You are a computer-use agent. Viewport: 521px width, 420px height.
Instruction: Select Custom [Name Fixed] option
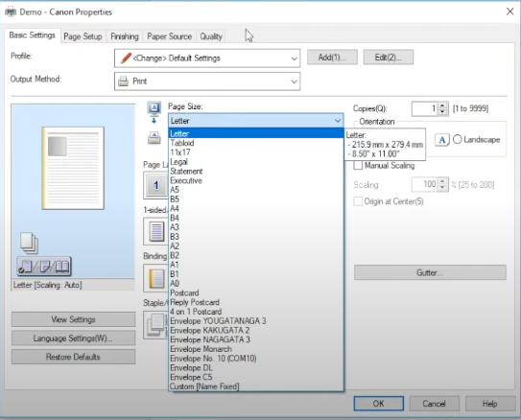click(x=256, y=386)
